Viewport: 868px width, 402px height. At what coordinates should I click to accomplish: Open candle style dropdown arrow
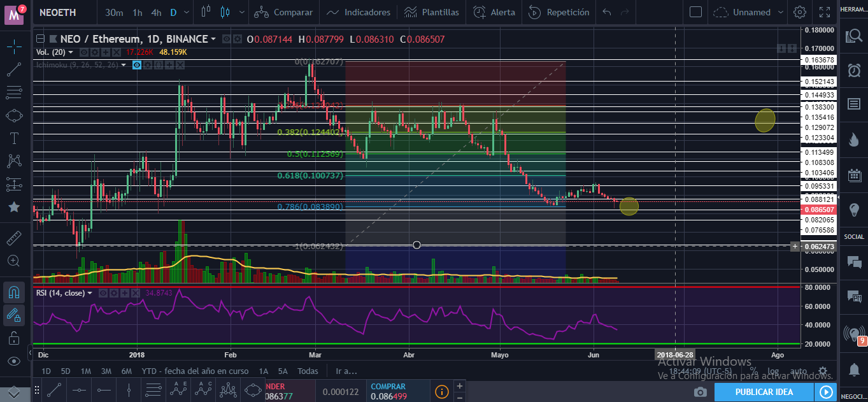coord(241,12)
